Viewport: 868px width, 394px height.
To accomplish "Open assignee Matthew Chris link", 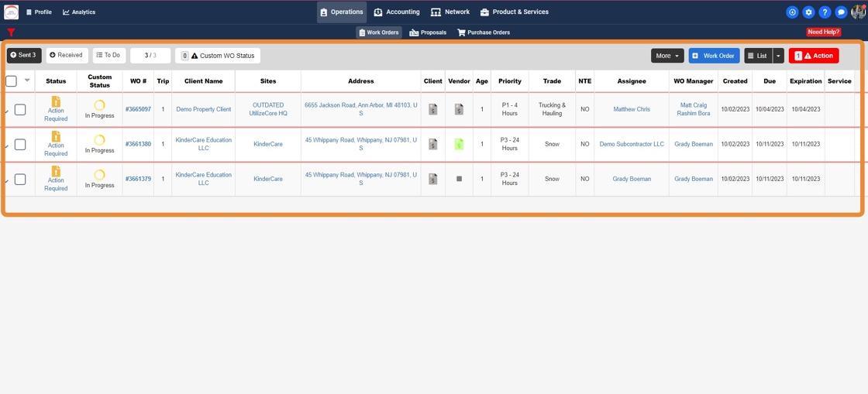I will click(632, 109).
